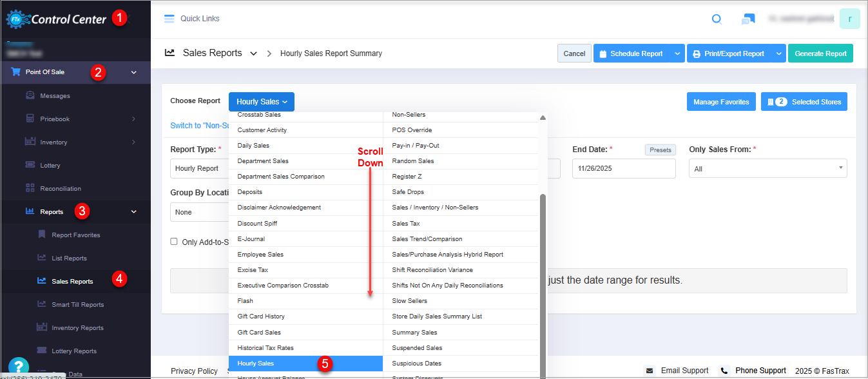This screenshot has width=868, height=379.
Task: Click the Manage Favorites button
Action: point(720,102)
